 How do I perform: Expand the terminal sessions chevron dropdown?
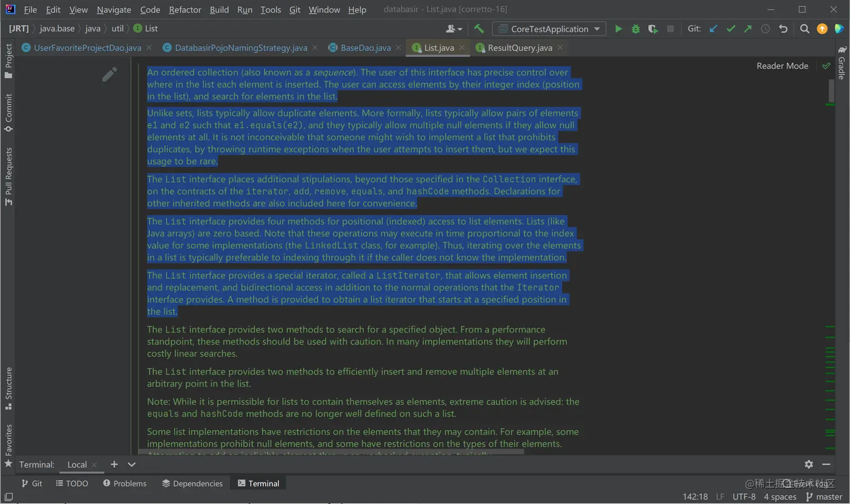pos(132,464)
